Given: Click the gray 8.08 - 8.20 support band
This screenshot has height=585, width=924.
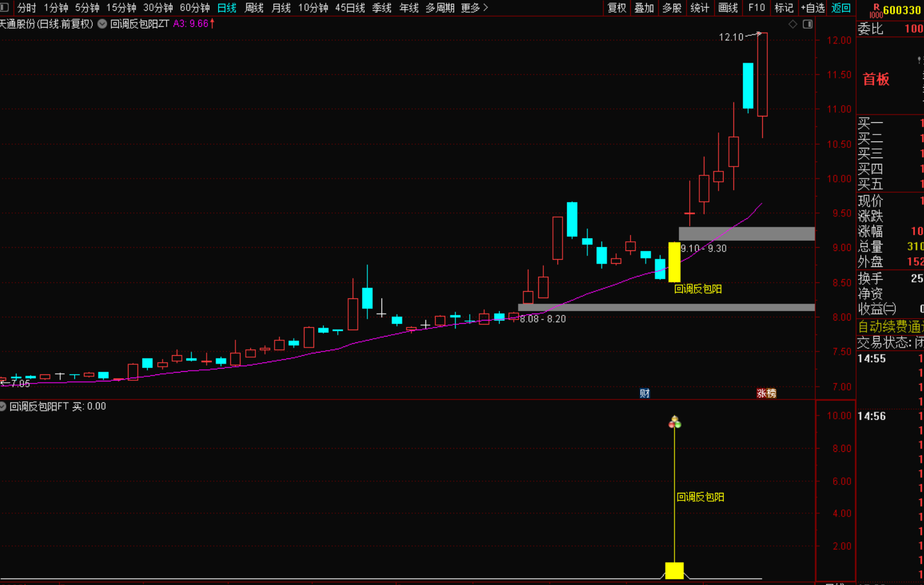Looking at the screenshot, I should pos(665,307).
